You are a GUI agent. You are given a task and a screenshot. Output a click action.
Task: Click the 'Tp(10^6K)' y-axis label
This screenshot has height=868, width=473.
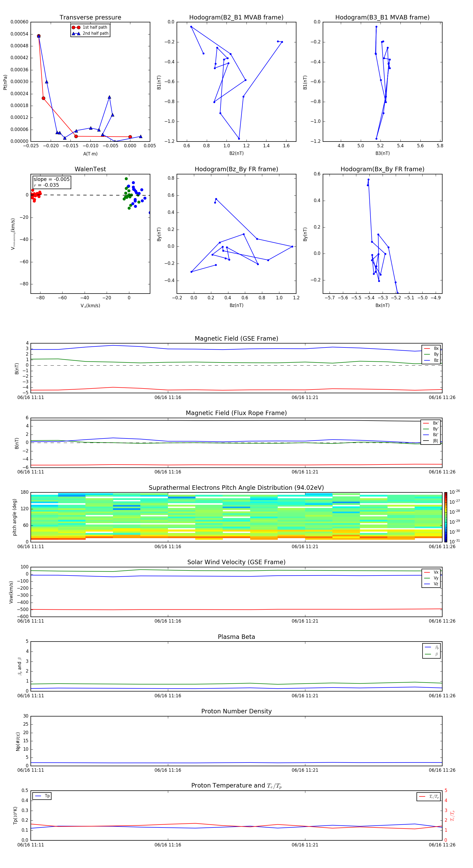(x=15, y=815)
